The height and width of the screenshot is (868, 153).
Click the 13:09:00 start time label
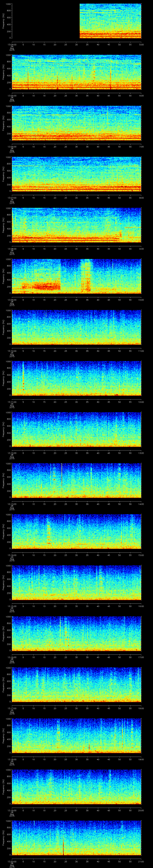[12, 300]
